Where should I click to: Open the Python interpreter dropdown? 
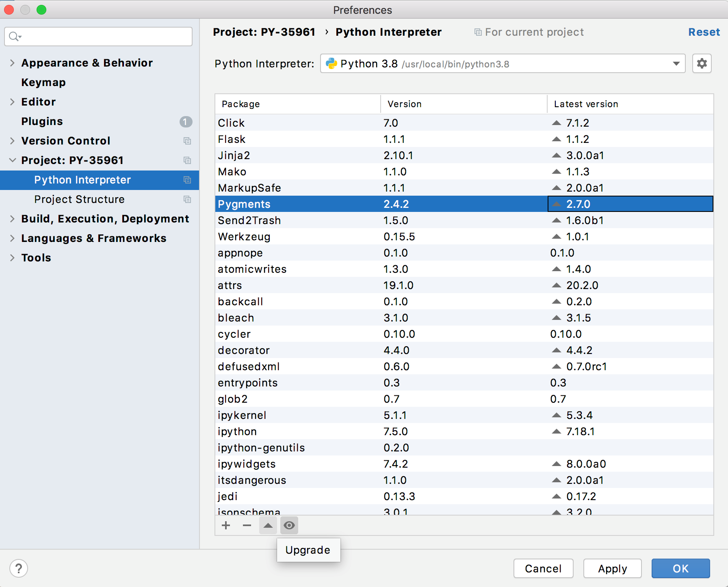coord(676,63)
